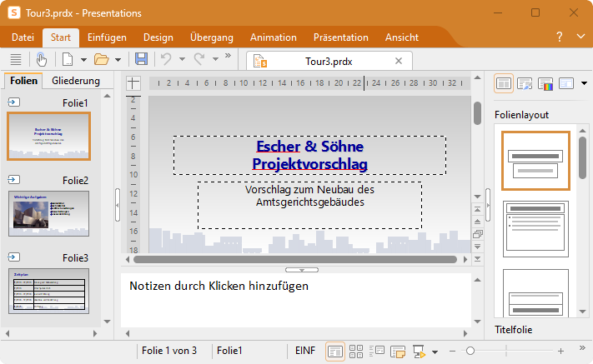
Task: Switch to the Gliederung tab
Action: point(76,81)
